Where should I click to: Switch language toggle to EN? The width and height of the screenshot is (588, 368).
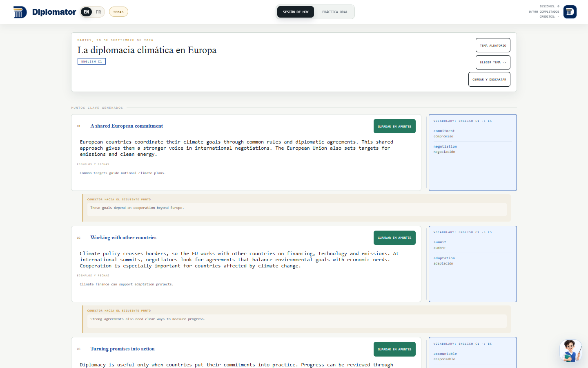[x=87, y=12]
